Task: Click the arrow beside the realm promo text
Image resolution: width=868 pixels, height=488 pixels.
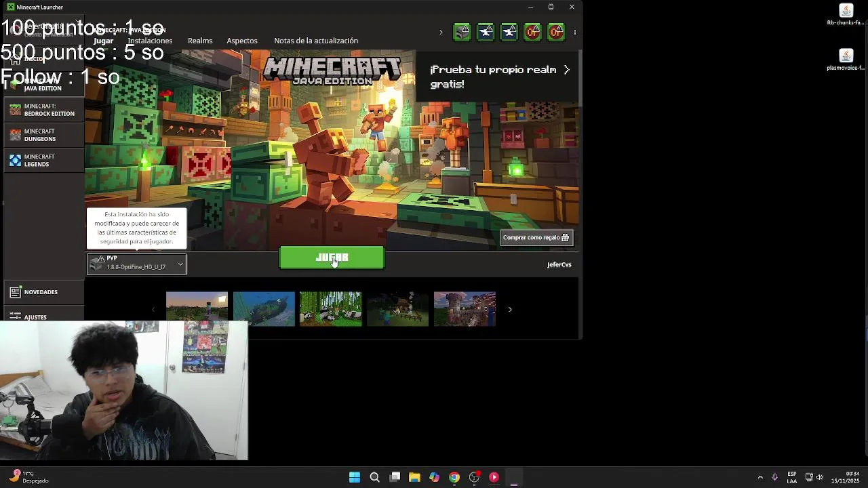Action: (566, 70)
